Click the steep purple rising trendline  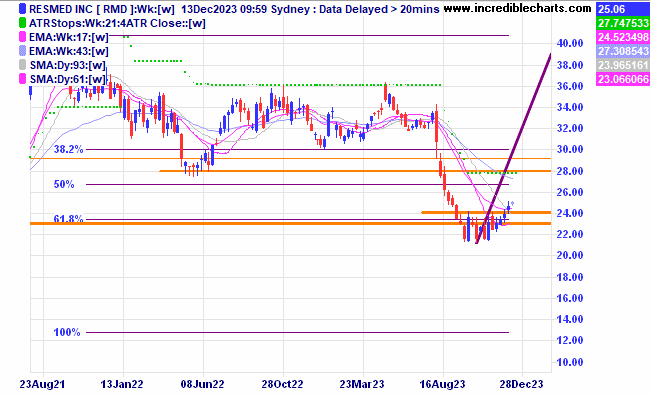[x=514, y=149]
